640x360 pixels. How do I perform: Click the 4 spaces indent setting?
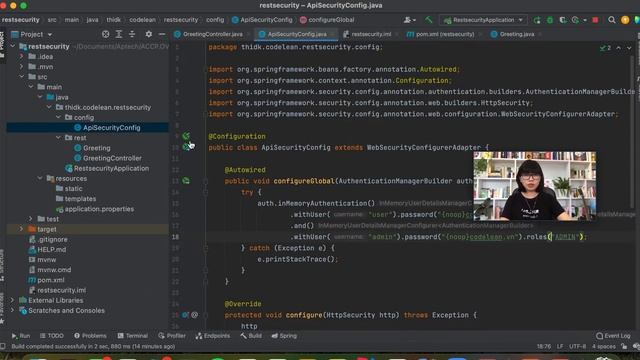604,346
